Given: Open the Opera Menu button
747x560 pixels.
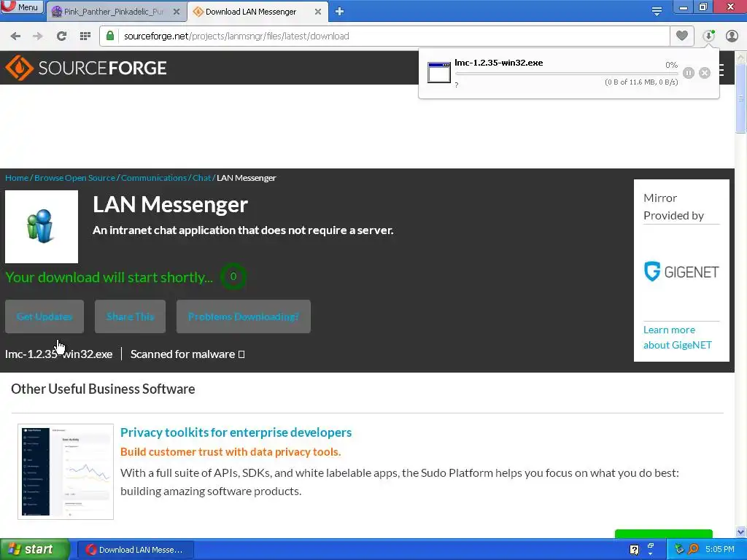Looking at the screenshot, I should pyautogui.click(x=22, y=7).
